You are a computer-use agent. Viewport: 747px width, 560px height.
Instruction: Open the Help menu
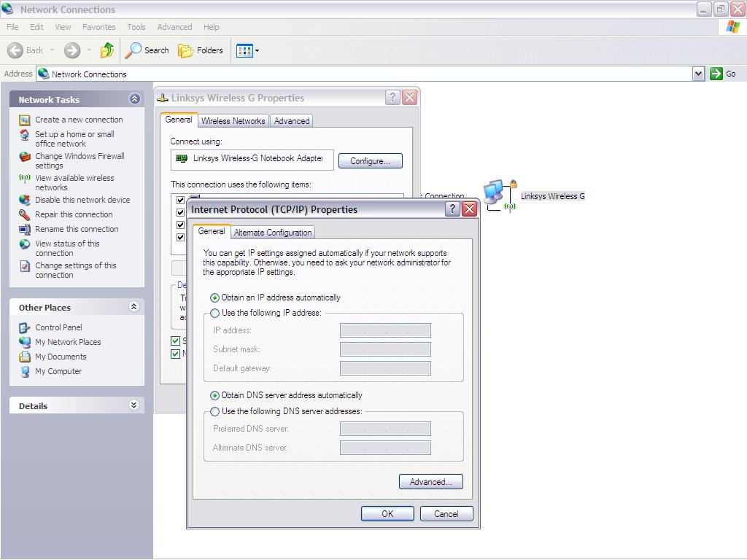click(x=211, y=27)
